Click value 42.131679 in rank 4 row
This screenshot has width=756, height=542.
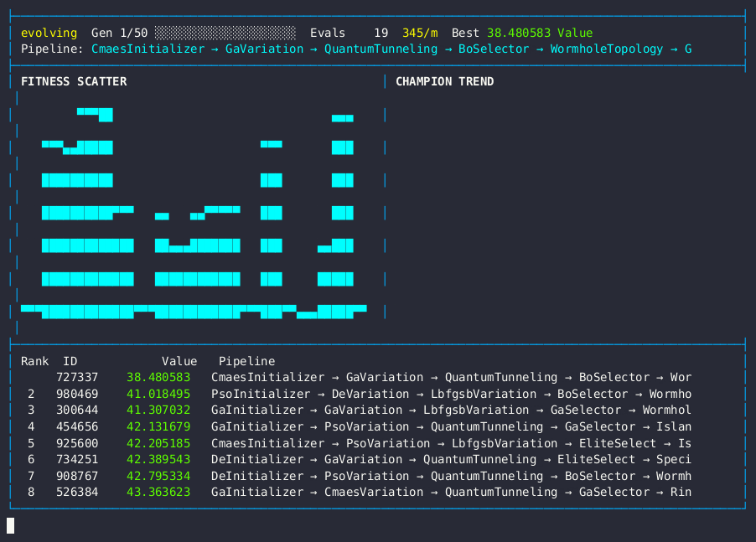(x=158, y=427)
